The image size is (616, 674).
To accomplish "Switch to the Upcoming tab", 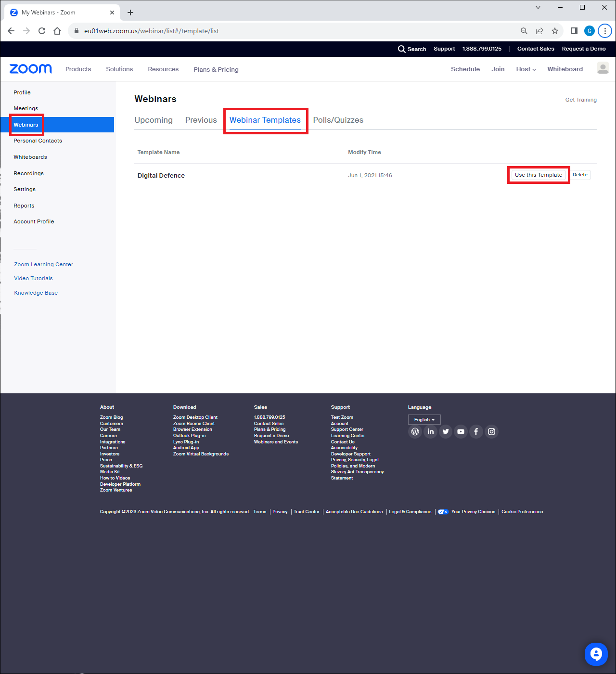I will tap(154, 120).
